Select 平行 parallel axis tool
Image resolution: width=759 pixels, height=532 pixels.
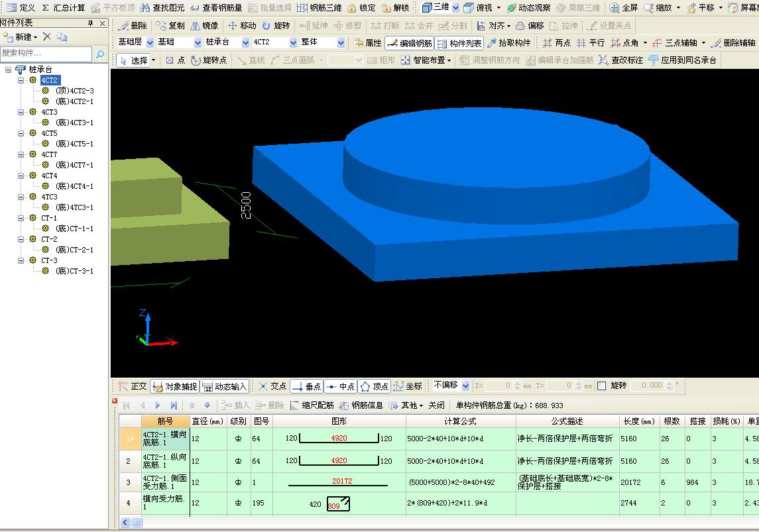[591, 43]
